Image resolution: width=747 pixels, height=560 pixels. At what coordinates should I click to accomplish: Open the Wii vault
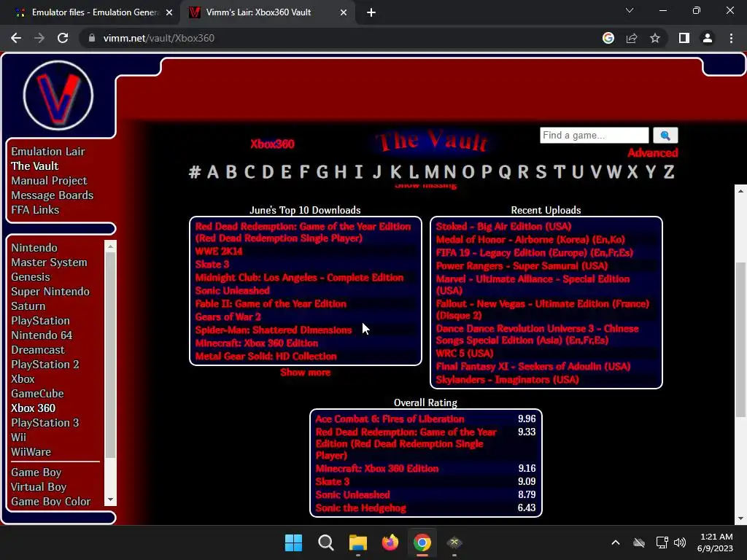click(x=18, y=437)
